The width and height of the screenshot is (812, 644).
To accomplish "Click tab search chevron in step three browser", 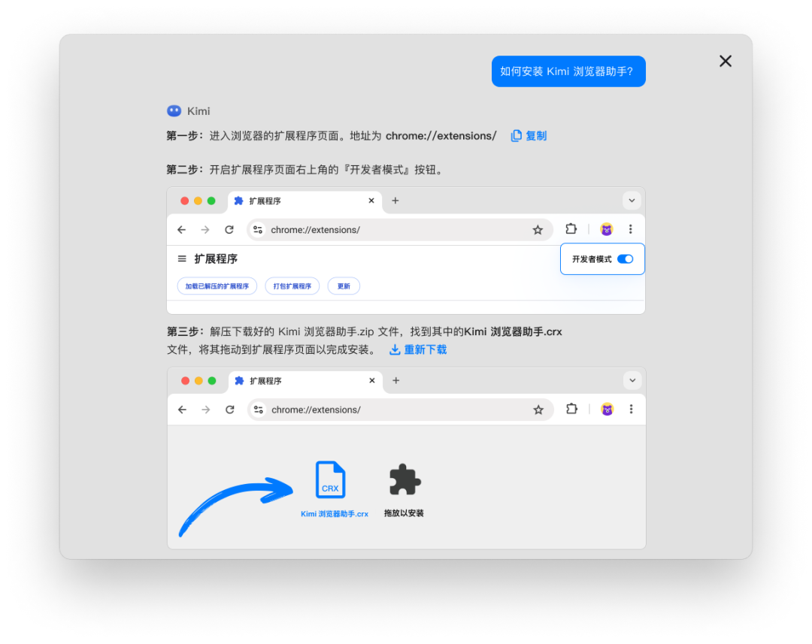I will [x=632, y=380].
